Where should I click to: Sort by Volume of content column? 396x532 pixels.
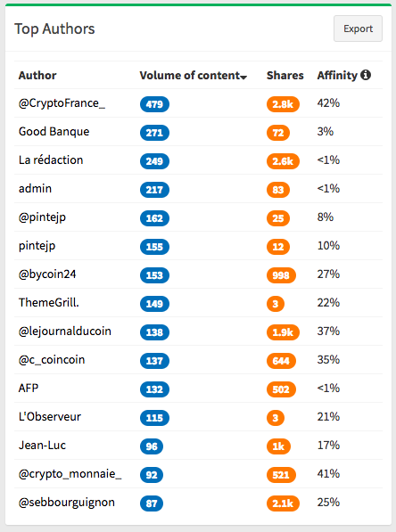click(x=190, y=76)
